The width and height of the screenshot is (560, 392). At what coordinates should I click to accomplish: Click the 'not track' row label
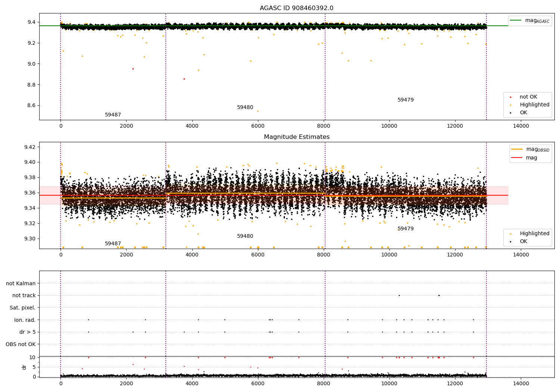[x=24, y=296]
